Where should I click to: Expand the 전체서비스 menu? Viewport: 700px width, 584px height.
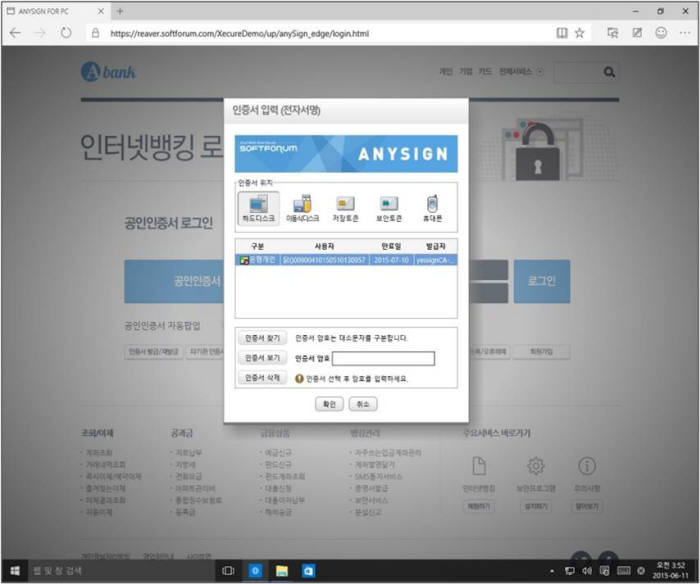(x=521, y=72)
